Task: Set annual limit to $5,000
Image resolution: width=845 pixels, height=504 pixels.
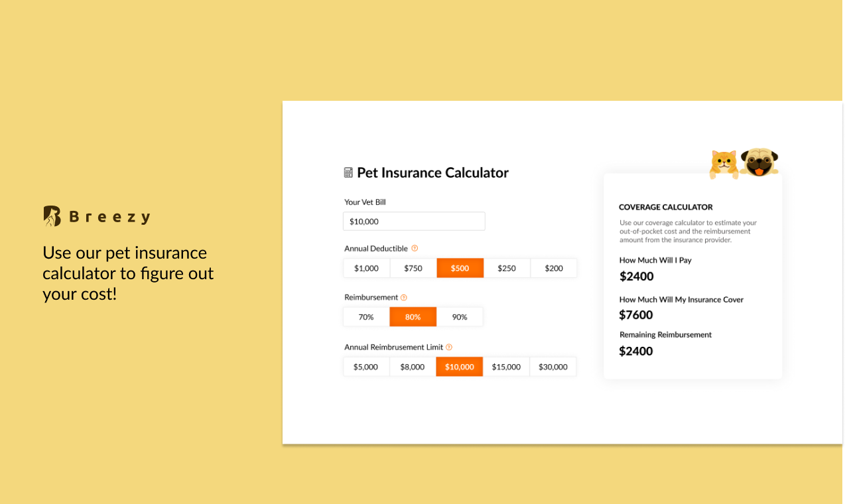Action: [x=365, y=367]
